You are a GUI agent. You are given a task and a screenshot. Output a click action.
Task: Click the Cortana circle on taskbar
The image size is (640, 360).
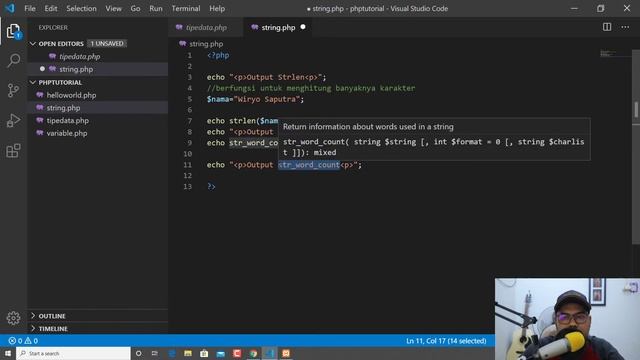pyautogui.click(x=138, y=353)
